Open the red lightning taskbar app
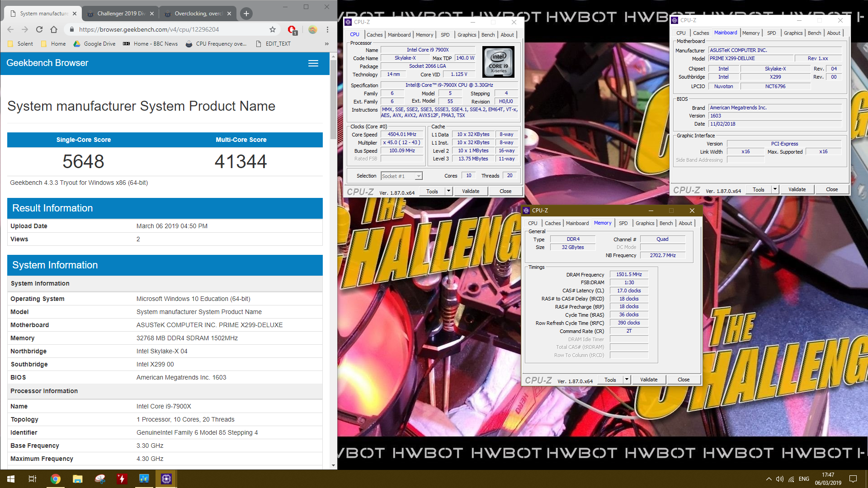Screen dimensions: 868x488 tap(122, 479)
